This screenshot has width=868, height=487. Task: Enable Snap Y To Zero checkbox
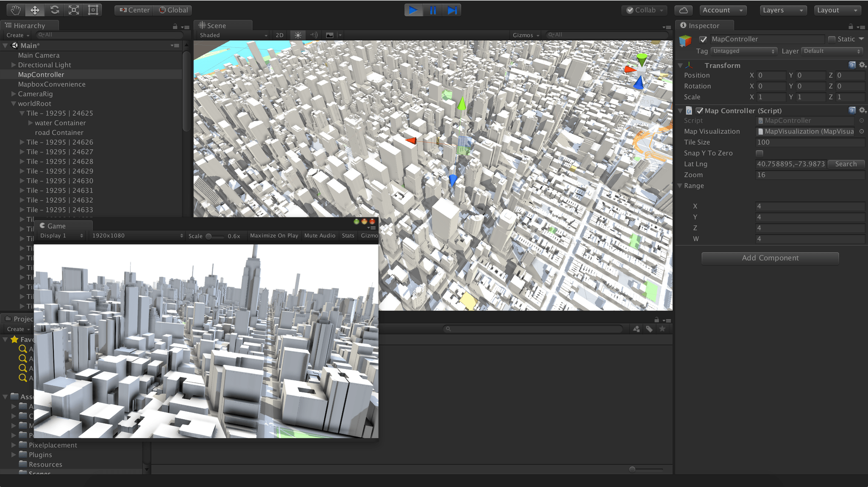pyautogui.click(x=759, y=153)
